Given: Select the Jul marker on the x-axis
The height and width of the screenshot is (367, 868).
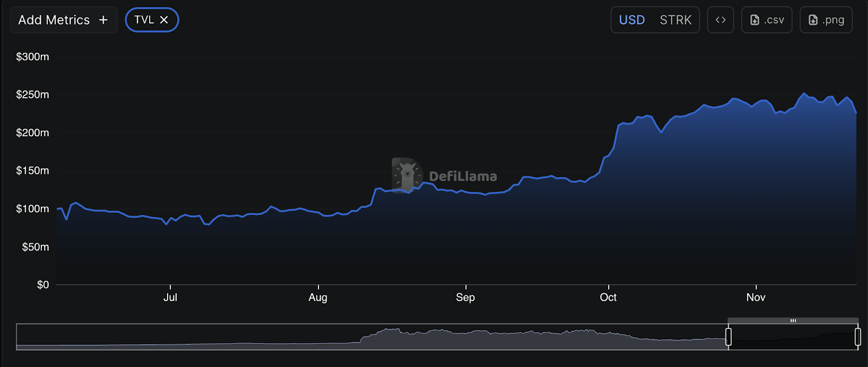Looking at the screenshot, I should click(170, 297).
